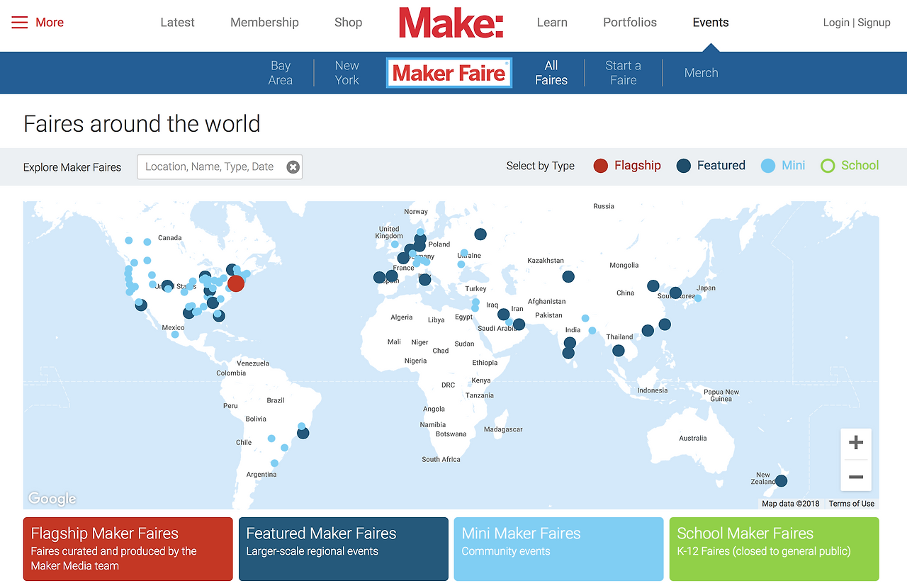Toggle the School type filter
The image size is (907, 588).
point(850,166)
